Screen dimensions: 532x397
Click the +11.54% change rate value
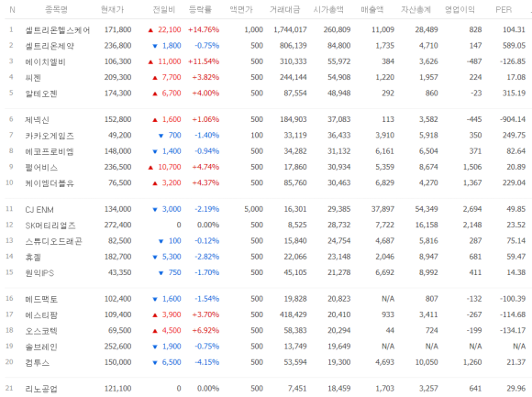(x=204, y=61)
